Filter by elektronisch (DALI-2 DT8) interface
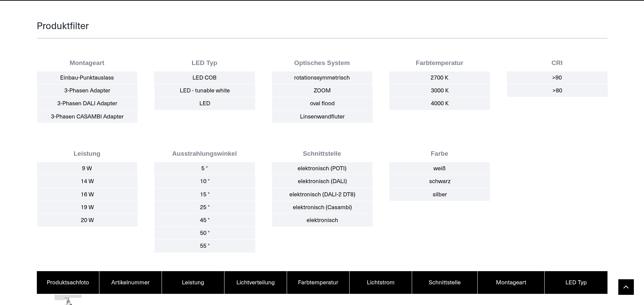 [x=322, y=195]
